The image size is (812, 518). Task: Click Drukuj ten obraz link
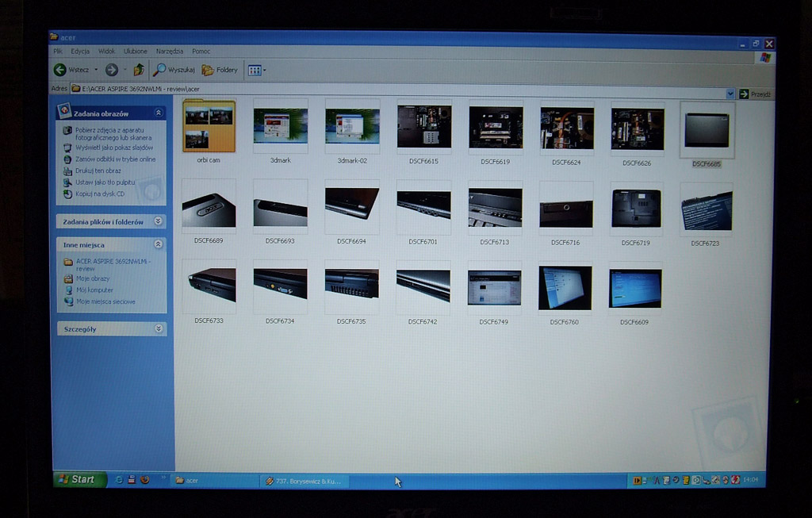[x=98, y=171]
